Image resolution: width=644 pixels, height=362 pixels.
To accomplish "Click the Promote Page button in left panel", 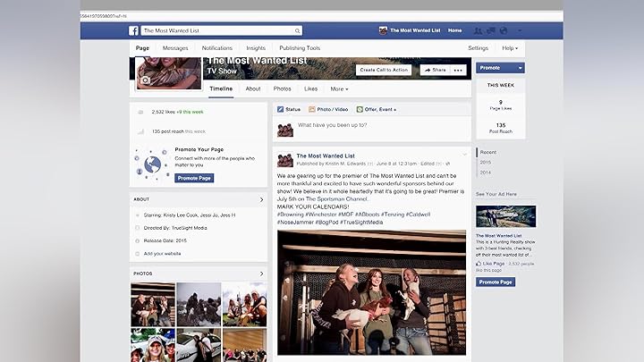I will (x=194, y=178).
